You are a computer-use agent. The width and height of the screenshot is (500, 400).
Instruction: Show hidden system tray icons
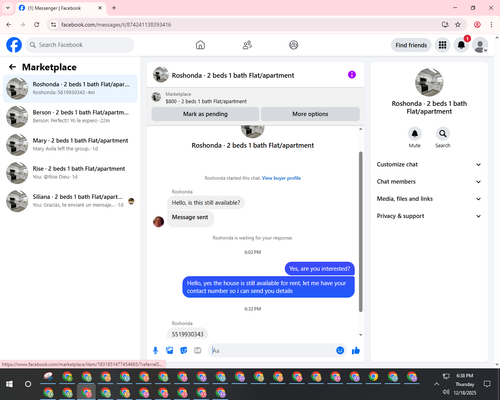[436, 384]
